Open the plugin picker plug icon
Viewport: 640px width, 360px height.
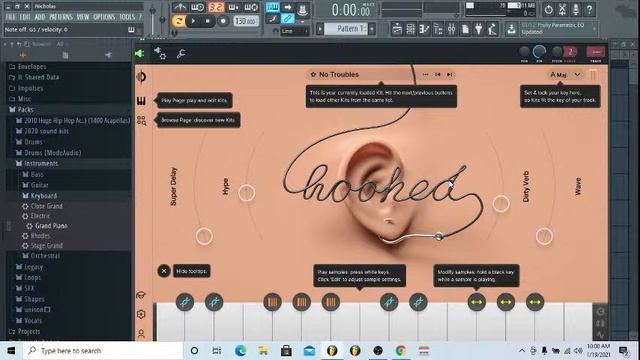[479, 29]
